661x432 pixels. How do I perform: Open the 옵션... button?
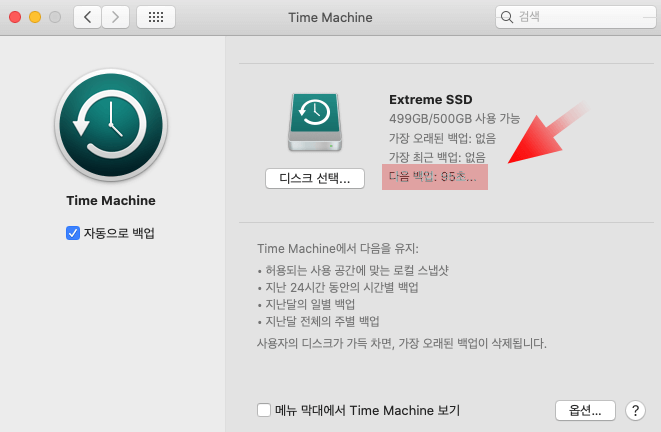[585, 410]
